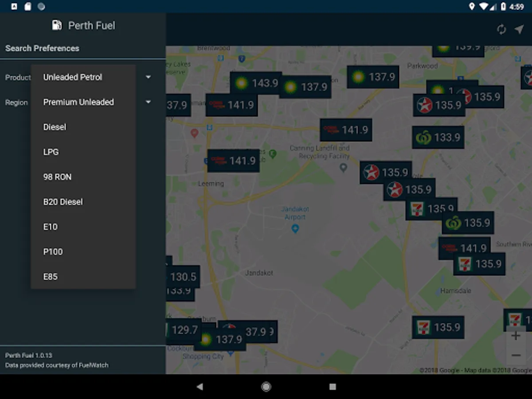Viewport: 532px width, 399px height.
Task: Open 7-Eleven 135.9 marker above Harrisdale
Action: 479,264
